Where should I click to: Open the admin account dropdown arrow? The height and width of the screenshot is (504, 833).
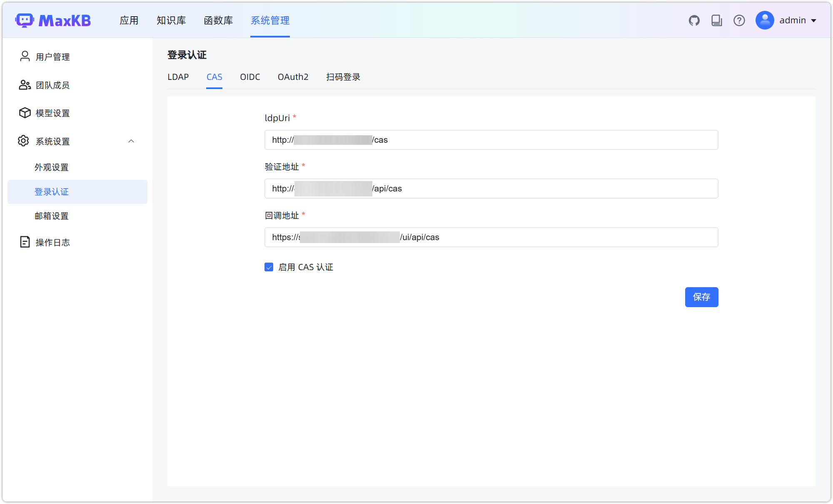point(813,21)
